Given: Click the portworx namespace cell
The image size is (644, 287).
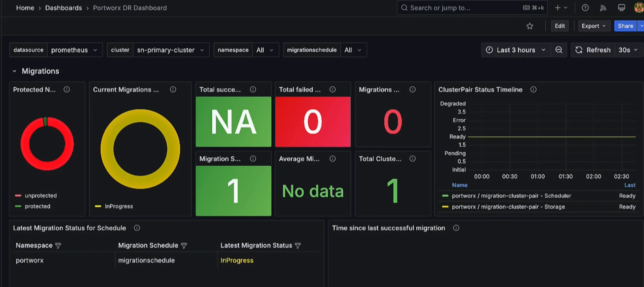Looking at the screenshot, I should point(29,260).
